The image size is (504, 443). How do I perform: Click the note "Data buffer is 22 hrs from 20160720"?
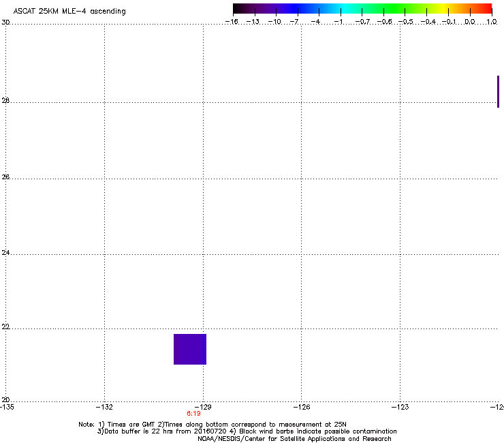click(162, 431)
